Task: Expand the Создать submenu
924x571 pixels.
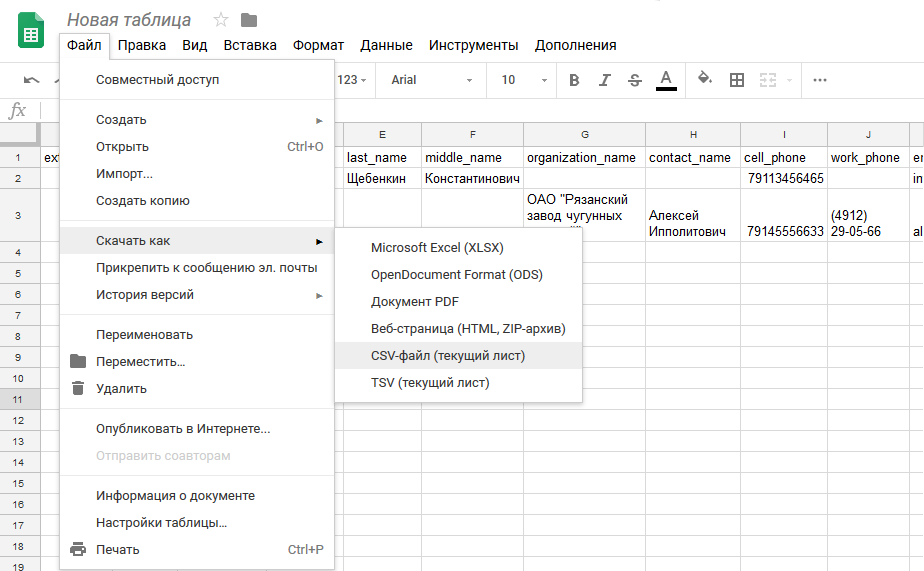Action: tap(197, 120)
